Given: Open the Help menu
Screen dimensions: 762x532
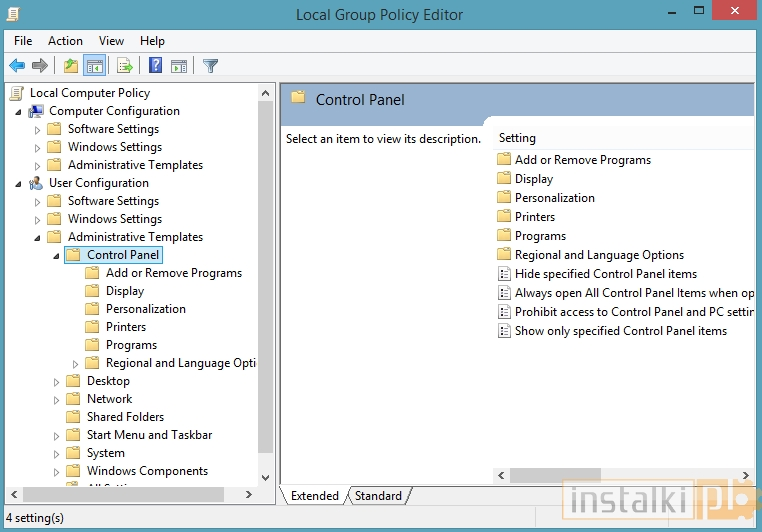Looking at the screenshot, I should coord(152,41).
